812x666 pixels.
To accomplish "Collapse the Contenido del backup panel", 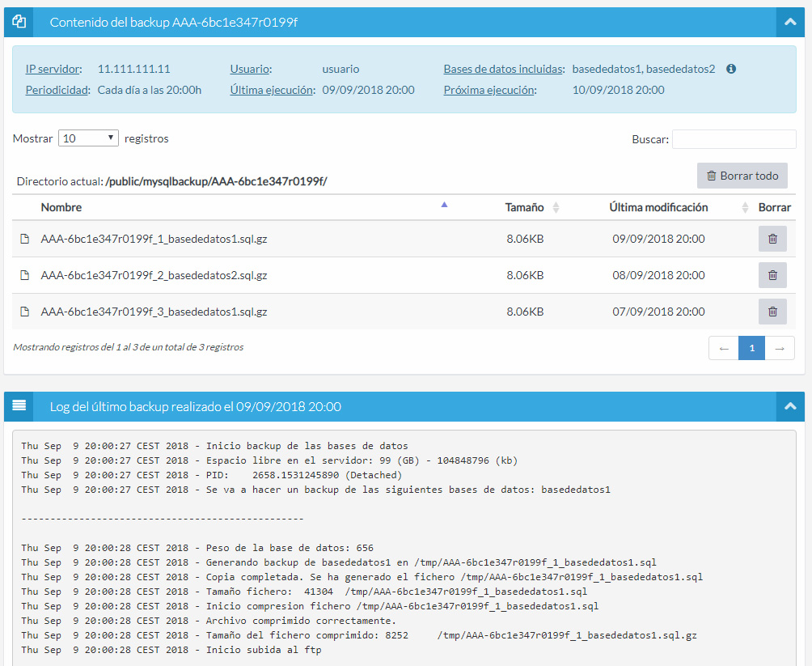I will 790,22.
